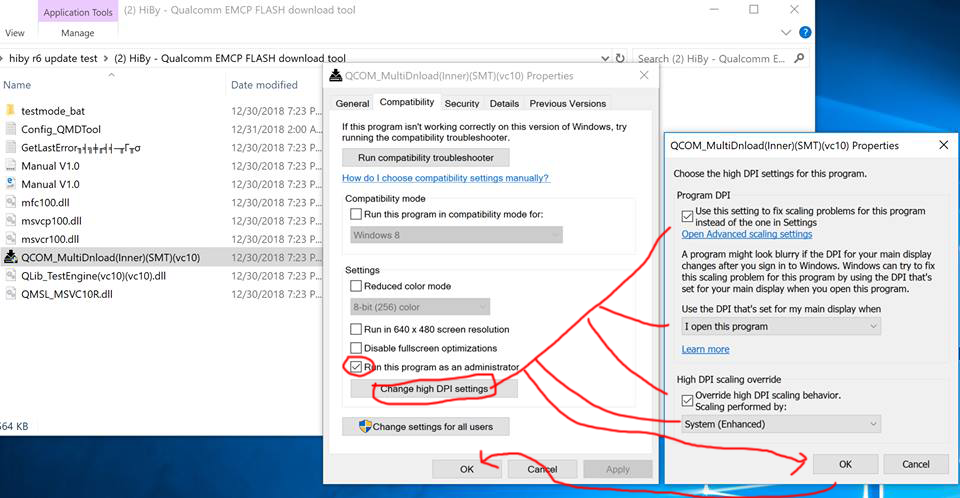Click Cancel in the high DPI settings dialog
The height and width of the screenshot is (498, 960).
pos(916,464)
